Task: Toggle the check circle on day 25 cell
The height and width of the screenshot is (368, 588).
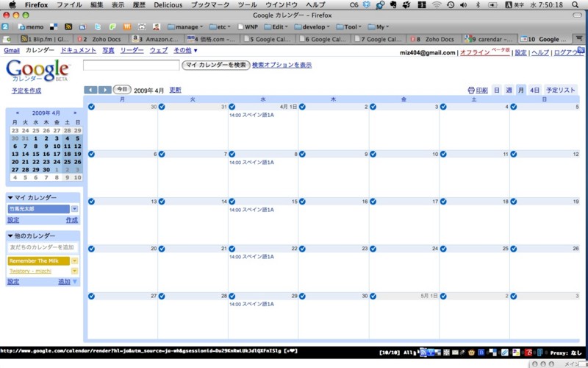Action: coord(443,249)
